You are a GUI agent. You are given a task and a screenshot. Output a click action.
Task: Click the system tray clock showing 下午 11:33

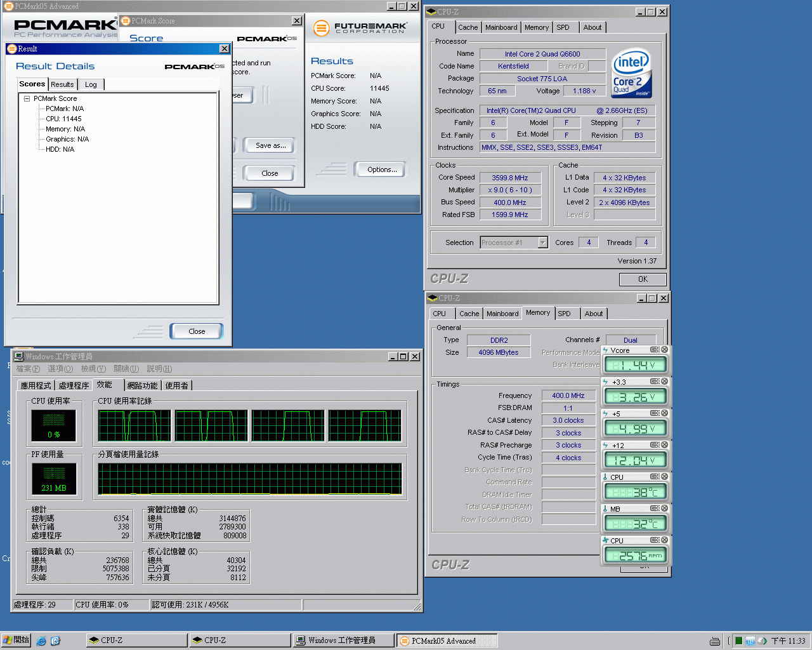pos(788,641)
